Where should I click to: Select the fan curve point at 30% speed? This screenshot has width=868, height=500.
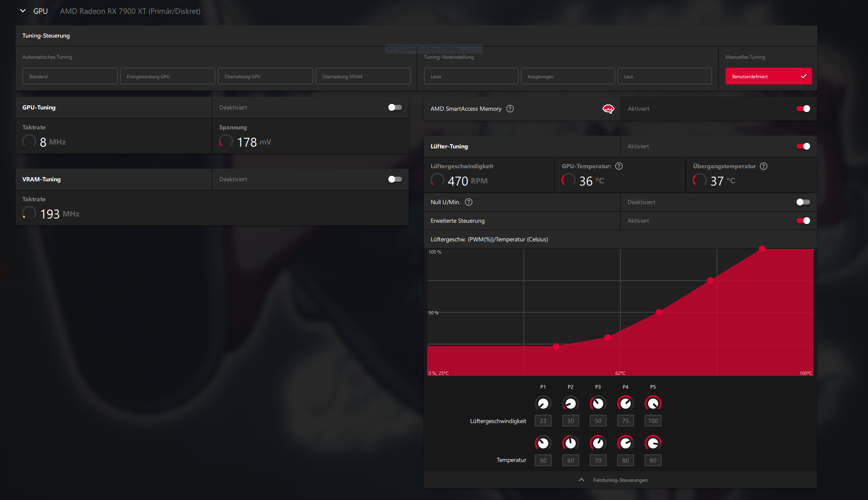pyautogui.click(x=608, y=338)
